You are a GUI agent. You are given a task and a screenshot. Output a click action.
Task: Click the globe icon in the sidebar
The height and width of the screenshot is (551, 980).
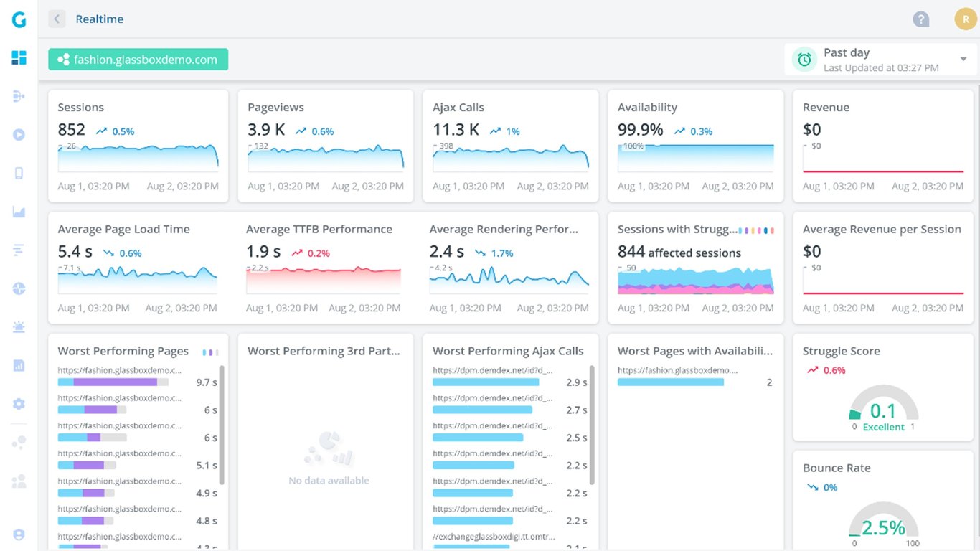(x=19, y=288)
